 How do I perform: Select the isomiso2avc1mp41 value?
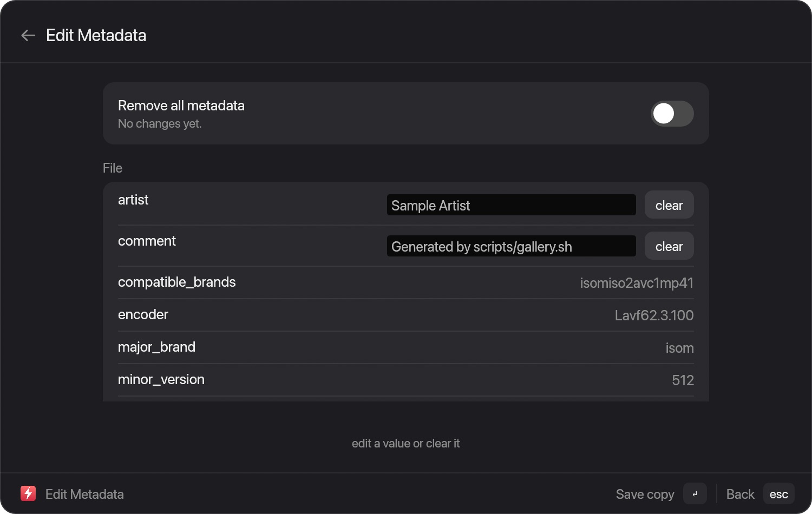pos(637,283)
